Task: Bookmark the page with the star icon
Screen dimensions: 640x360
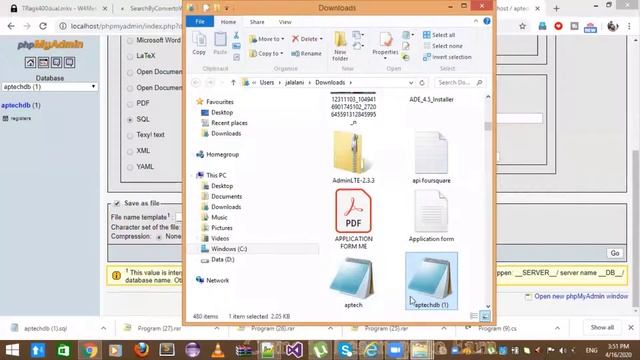Action: pyautogui.click(x=522, y=26)
